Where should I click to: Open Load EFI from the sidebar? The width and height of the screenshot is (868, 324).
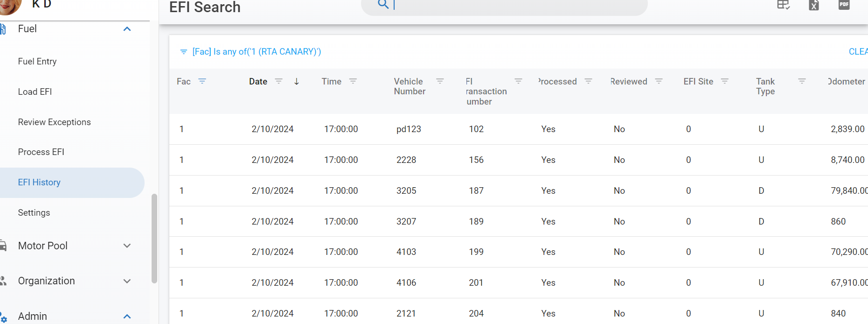(35, 92)
